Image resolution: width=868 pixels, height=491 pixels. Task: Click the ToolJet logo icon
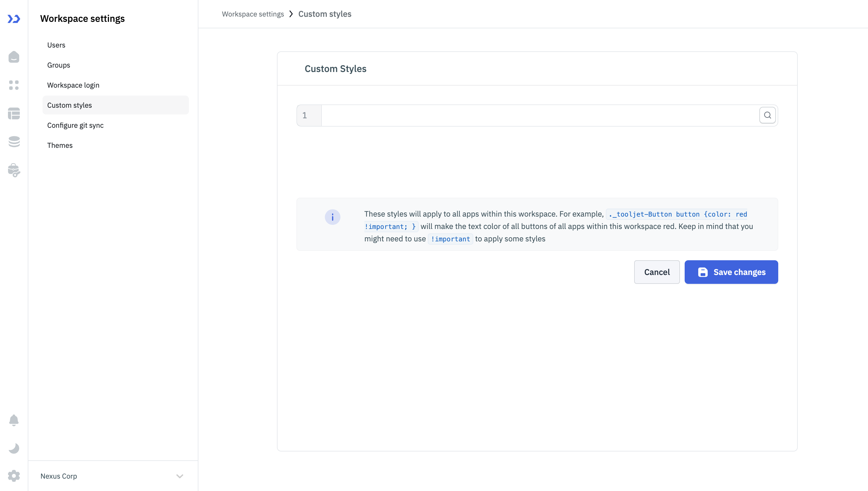click(x=14, y=19)
